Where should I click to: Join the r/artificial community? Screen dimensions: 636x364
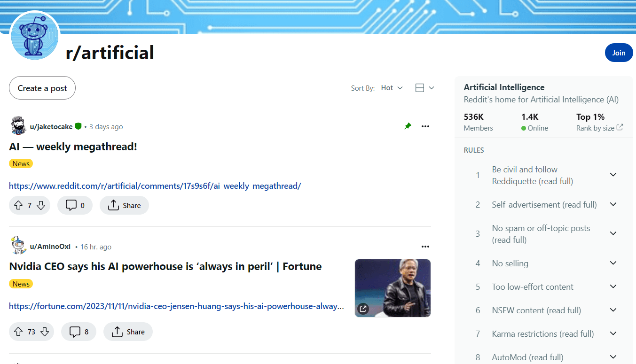pos(619,53)
